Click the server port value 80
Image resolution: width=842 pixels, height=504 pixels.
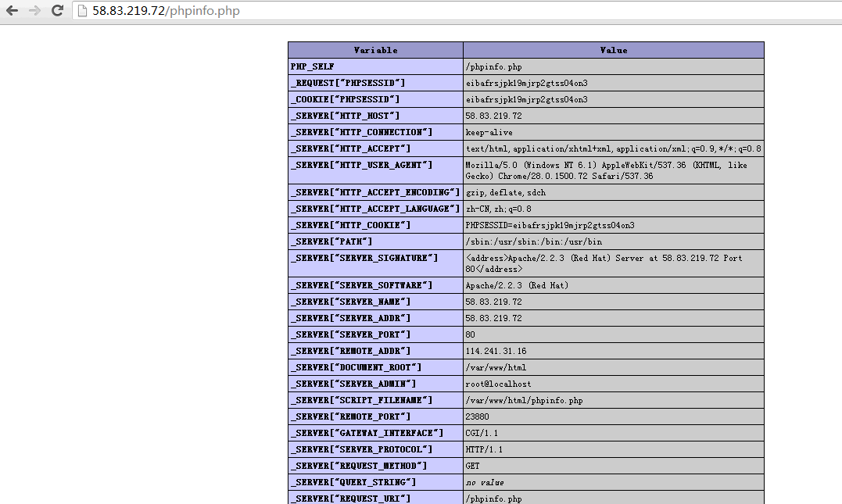(x=471, y=335)
